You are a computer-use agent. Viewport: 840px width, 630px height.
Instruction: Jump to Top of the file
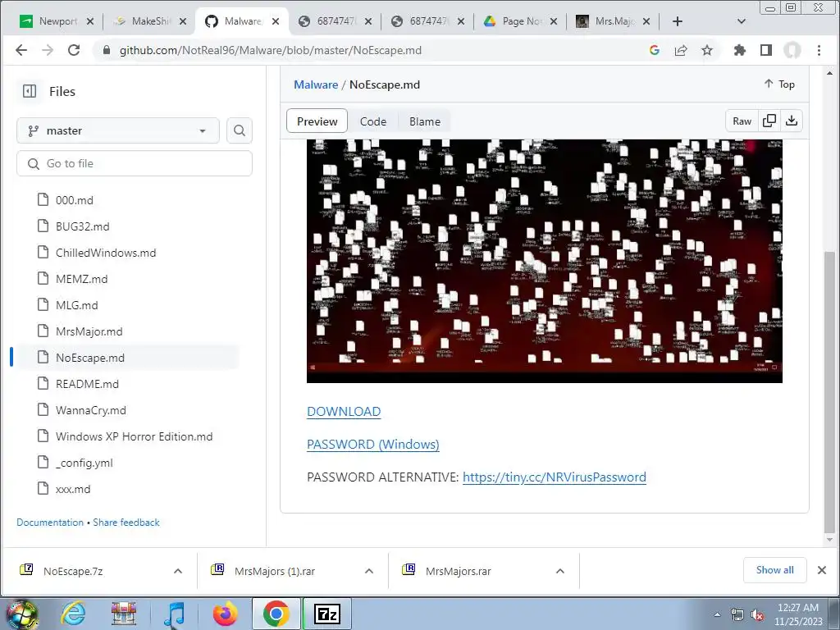point(779,84)
